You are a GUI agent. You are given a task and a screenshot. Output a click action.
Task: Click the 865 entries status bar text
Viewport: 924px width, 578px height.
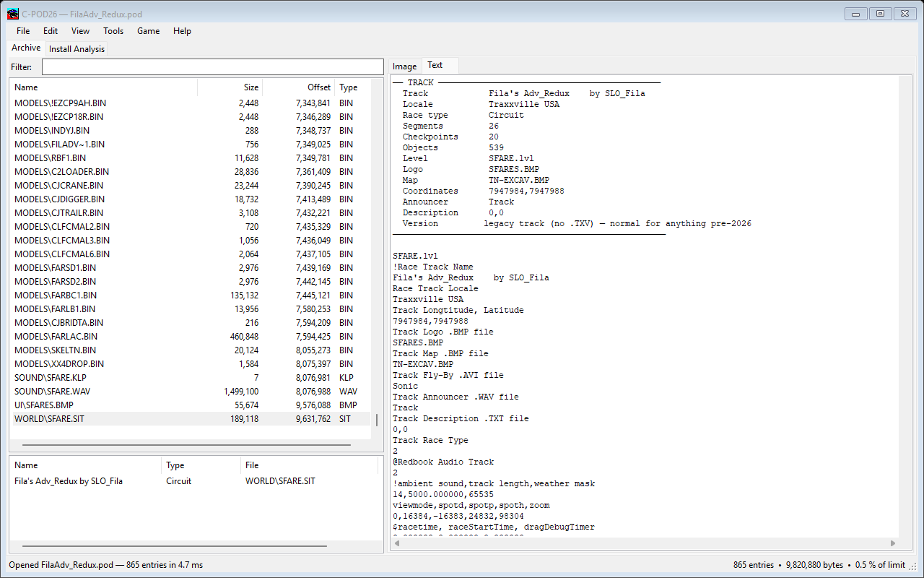pos(754,565)
